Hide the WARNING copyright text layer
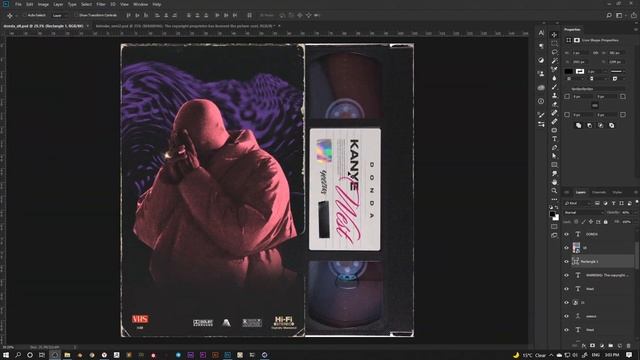The width and height of the screenshot is (640, 360). pos(567,275)
